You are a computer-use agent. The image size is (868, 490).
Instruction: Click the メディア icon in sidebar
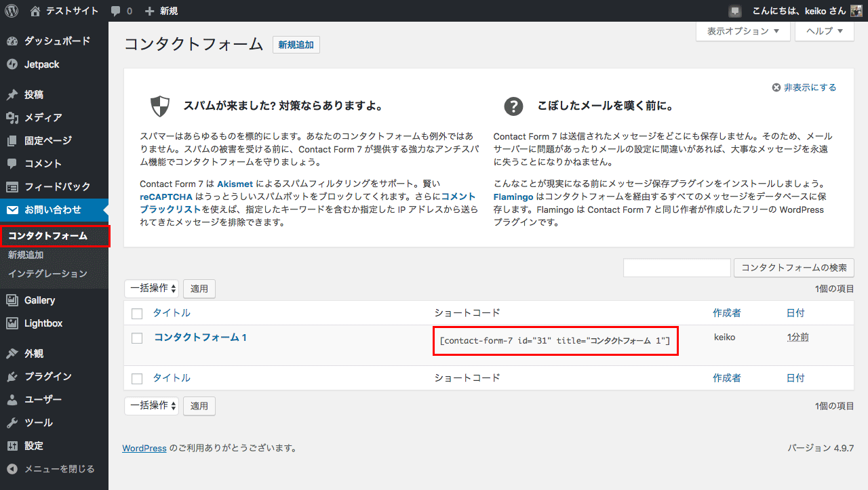pos(12,118)
